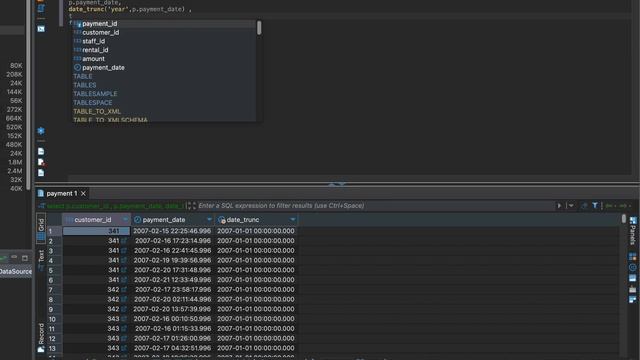The width and height of the screenshot is (640, 360).
Task: Click payment_date 2007-02-20 13:57:39.996 cell
Action: click(x=173, y=309)
